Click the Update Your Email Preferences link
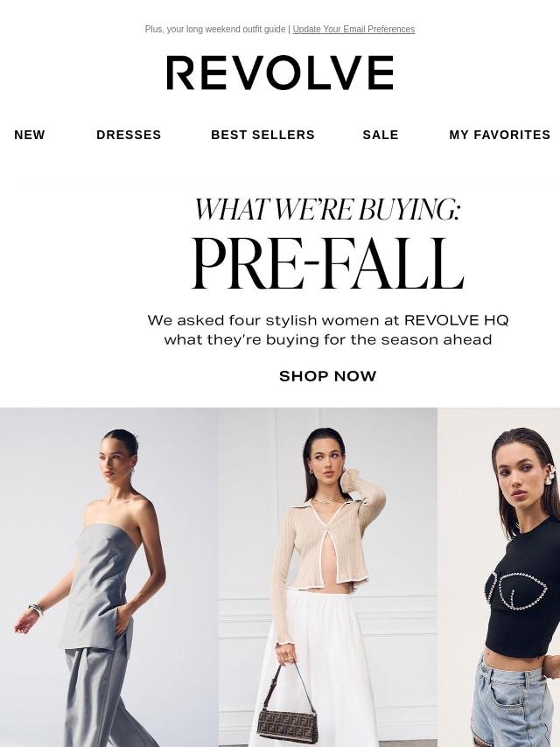This screenshot has height=747, width=560. (x=353, y=30)
